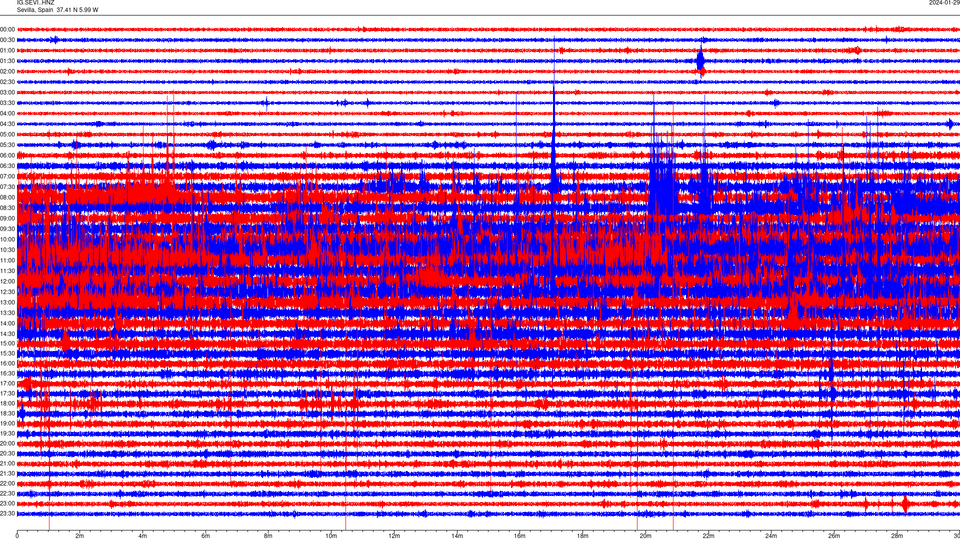Select the 04:00 time row label
Image resolution: width=960 pixels, height=540 pixels.
click(7, 113)
